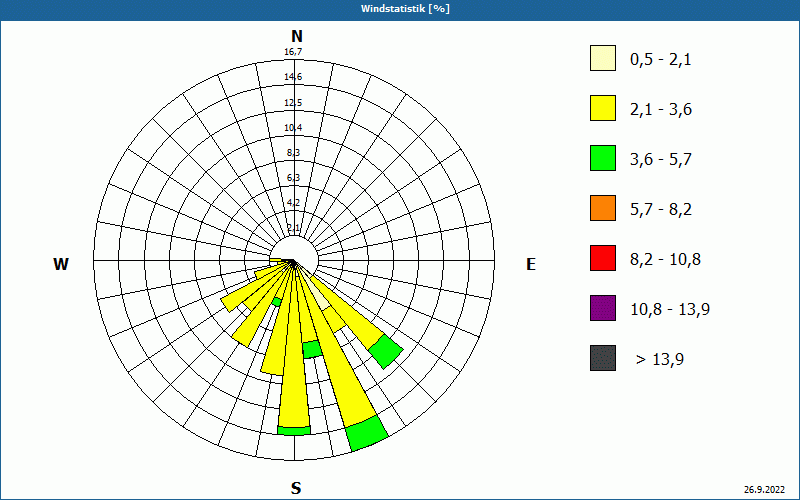Click the green 3,6 - 5,7 legend swatch

point(603,158)
